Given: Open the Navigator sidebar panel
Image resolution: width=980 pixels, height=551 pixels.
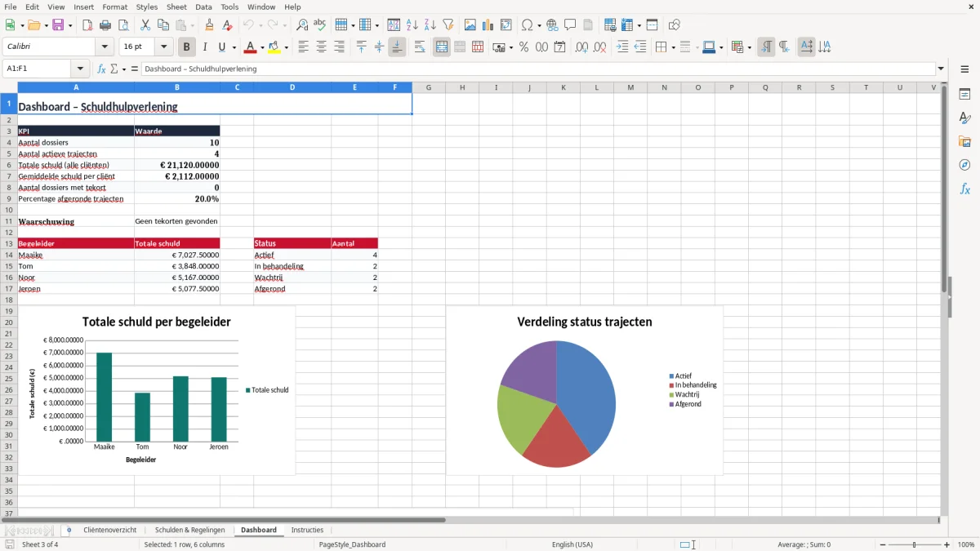Looking at the screenshot, I should 964,165.
